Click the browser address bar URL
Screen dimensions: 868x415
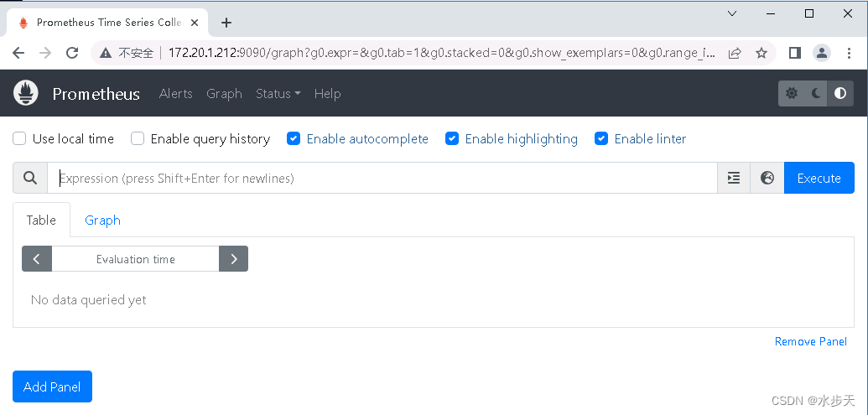[x=442, y=53]
